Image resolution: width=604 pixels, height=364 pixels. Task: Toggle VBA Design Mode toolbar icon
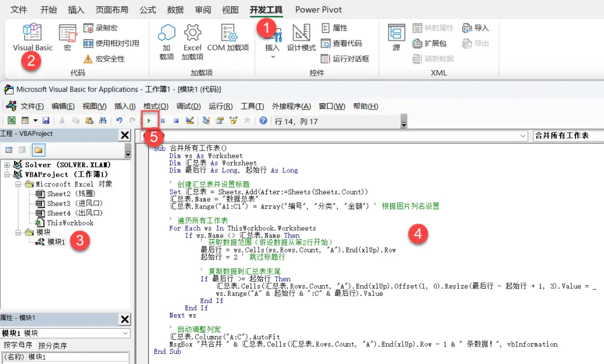coord(190,121)
